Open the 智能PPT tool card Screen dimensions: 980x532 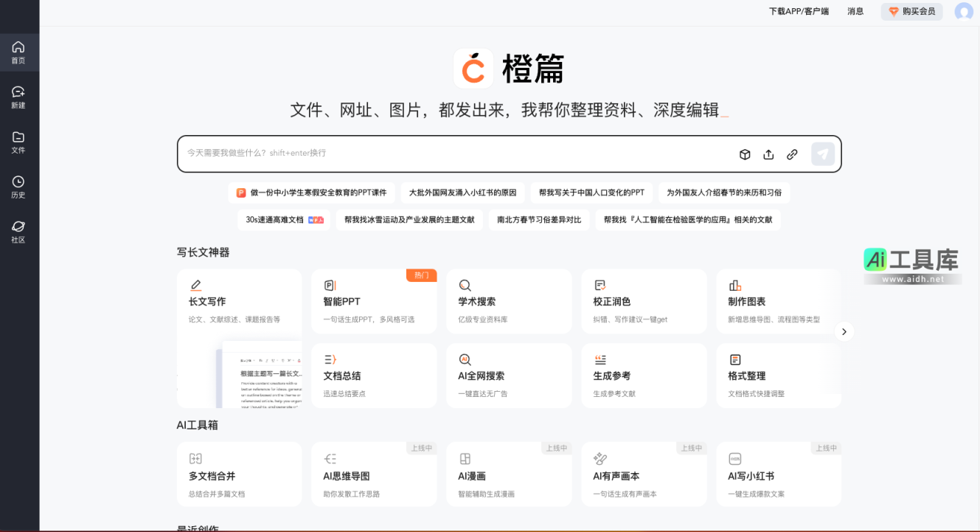(374, 301)
